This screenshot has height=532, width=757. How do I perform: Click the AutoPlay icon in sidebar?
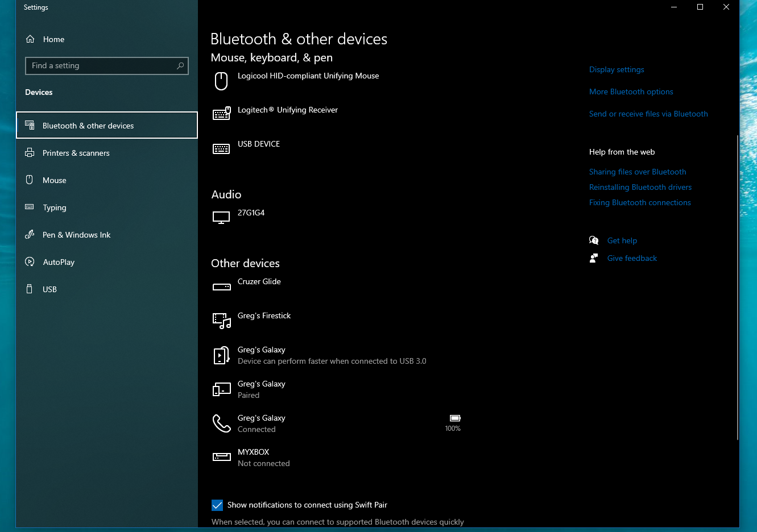click(x=30, y=262)
